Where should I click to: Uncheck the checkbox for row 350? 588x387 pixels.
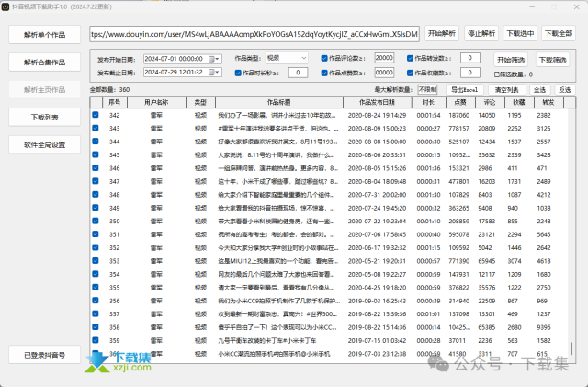point(96,221)
